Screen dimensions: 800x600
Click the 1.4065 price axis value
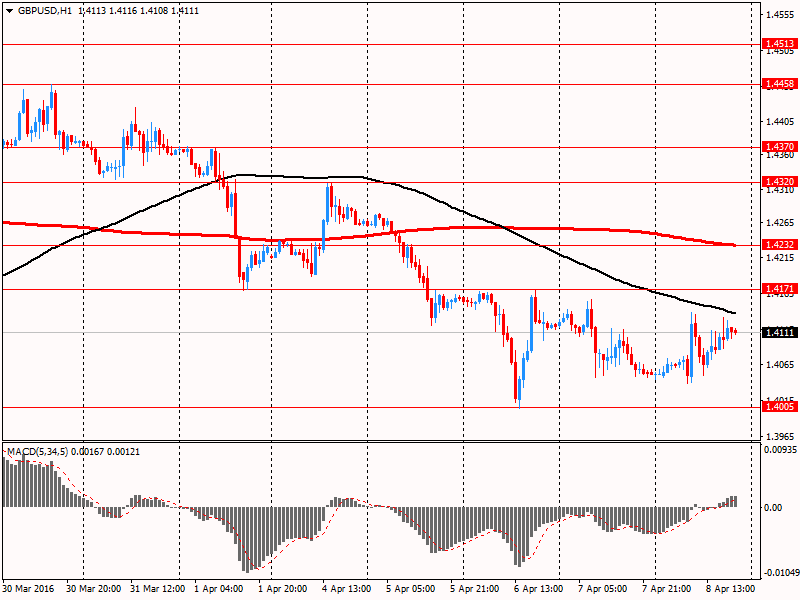[780, 364]
